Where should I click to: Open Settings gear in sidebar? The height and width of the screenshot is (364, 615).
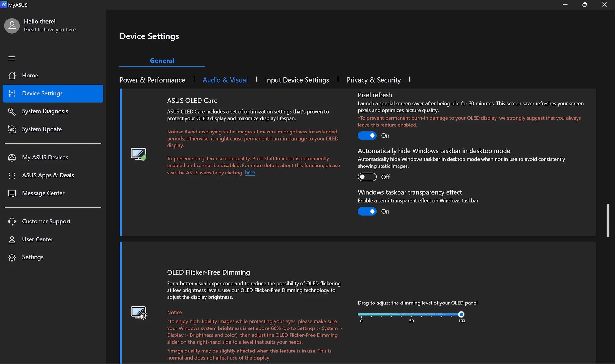12,257
